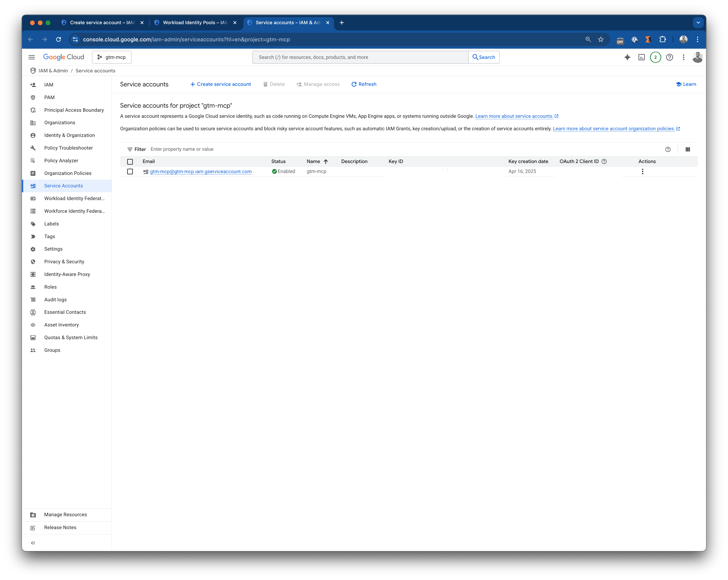Viewport: 728px width, 580px height.
Task: Switch to Create service account tab
Action: (x=102, y=23)
